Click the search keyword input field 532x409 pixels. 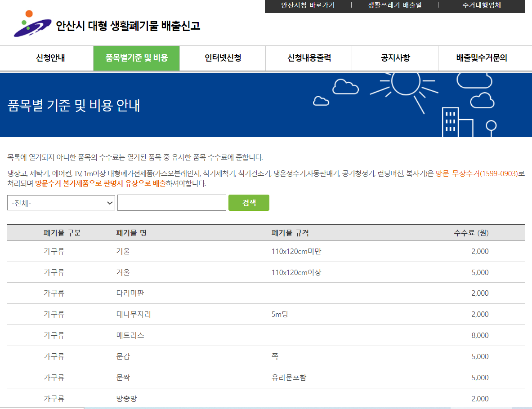pos(171,203)
